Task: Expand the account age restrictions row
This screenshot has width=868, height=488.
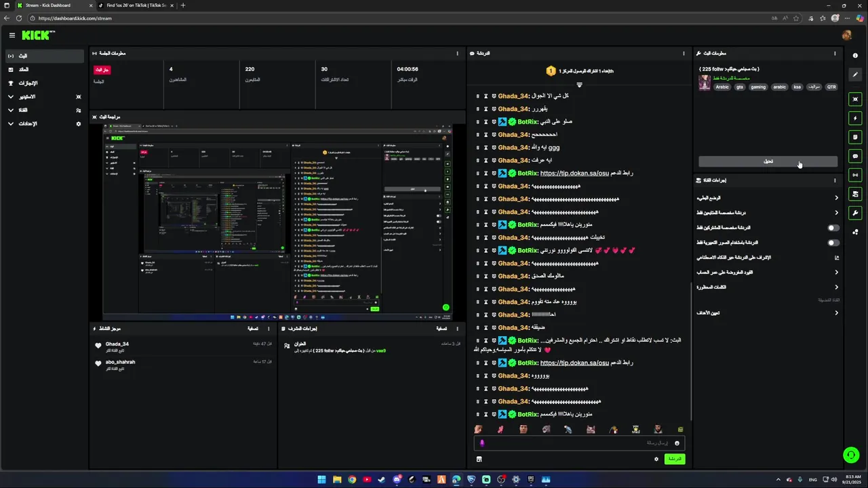Action: tap(768, 272)
